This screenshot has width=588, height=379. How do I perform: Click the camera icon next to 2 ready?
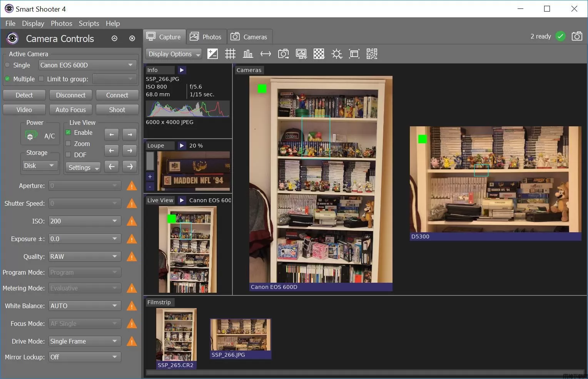click(577, 36)
